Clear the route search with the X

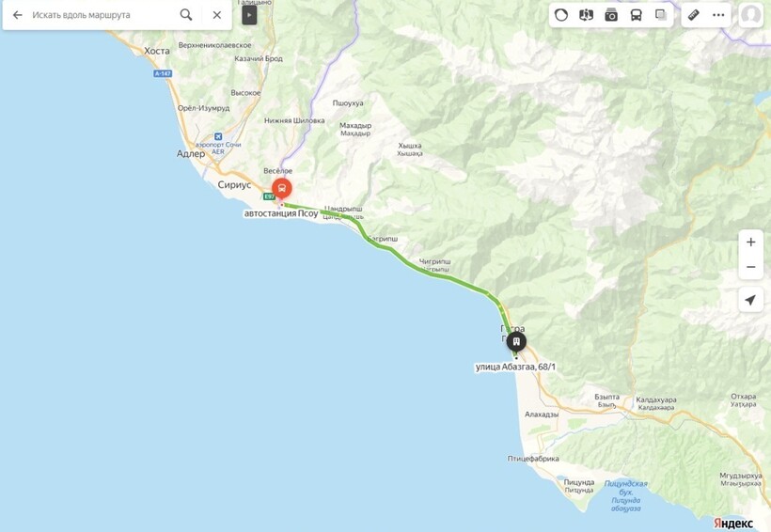tap(217, 15)
